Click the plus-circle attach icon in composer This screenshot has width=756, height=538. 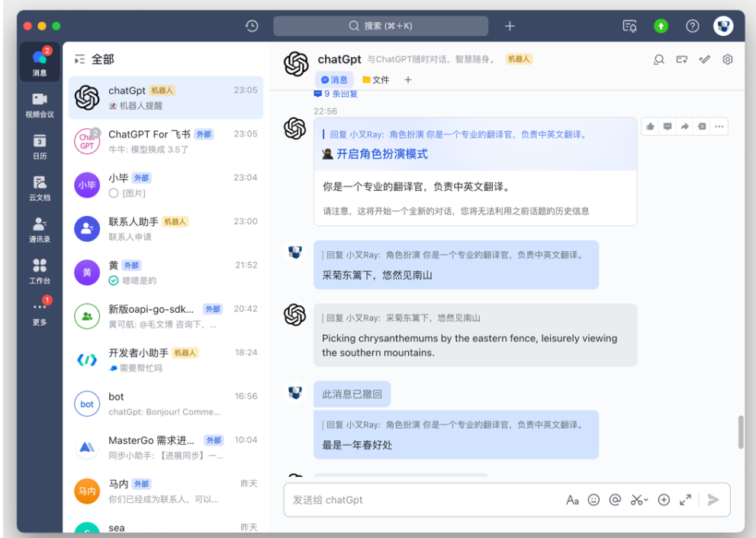pyautogui.click(x=664, y=500)
